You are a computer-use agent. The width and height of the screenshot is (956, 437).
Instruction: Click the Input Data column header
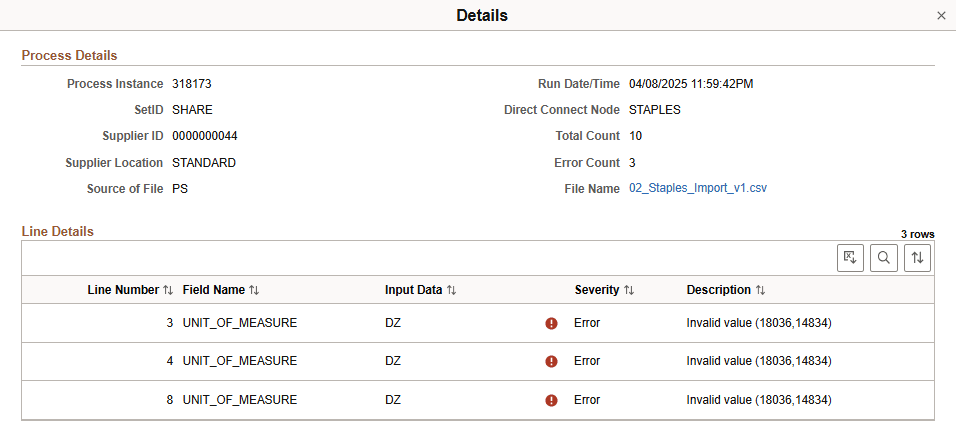point(413,290)
